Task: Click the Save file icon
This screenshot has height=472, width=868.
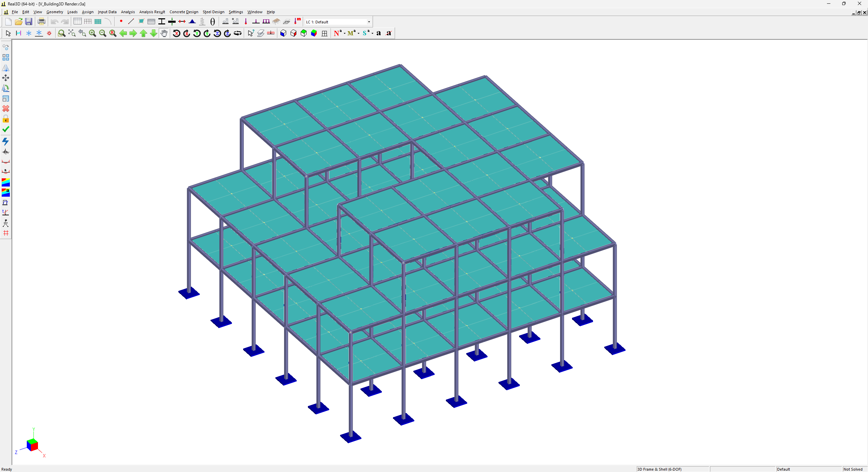Action: [29, 22]
